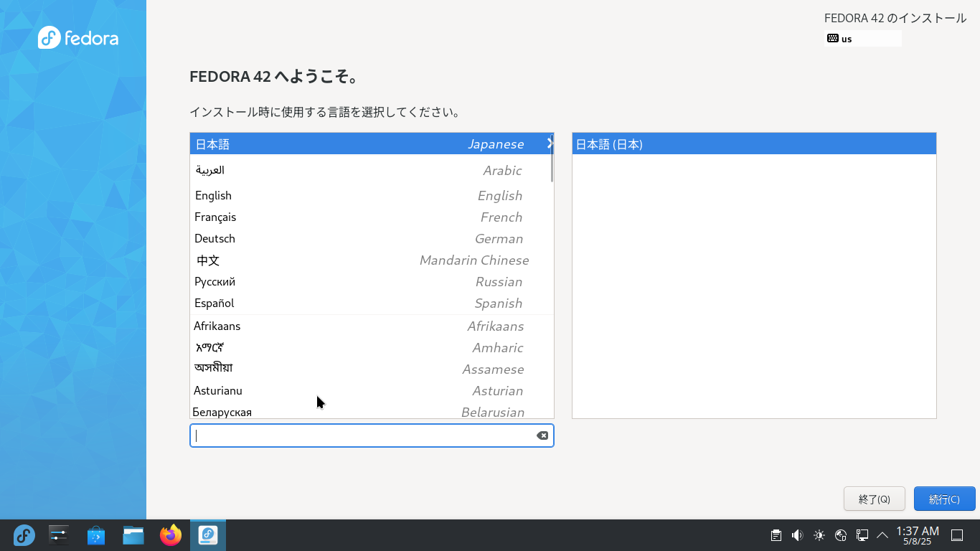The image size is (980, 551).
Task: Open the wired network tray icon
Action: click(862, 535)
